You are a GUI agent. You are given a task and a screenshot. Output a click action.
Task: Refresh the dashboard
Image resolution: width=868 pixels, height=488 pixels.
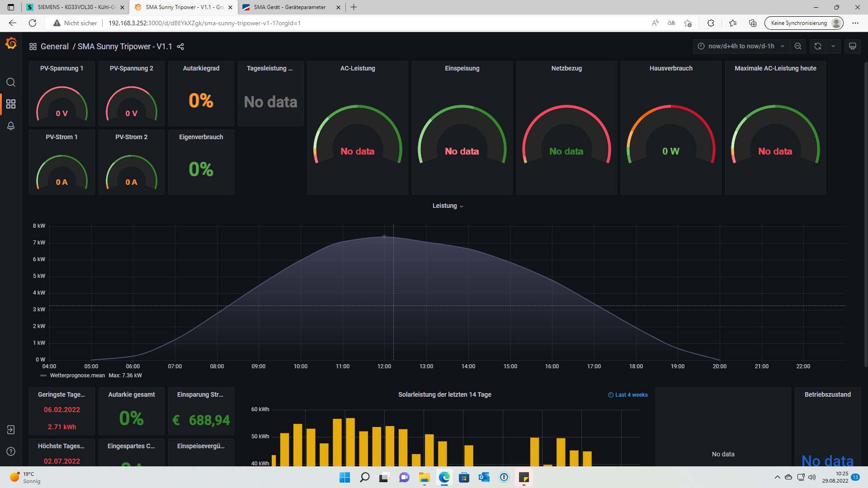pyautogui.click(x=818, y=46)
